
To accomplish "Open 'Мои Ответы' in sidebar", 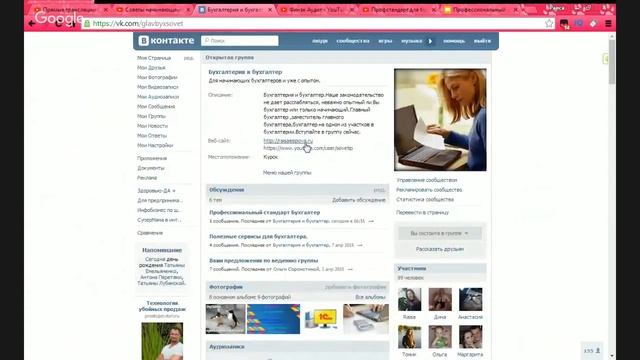I will click(152, 136).
